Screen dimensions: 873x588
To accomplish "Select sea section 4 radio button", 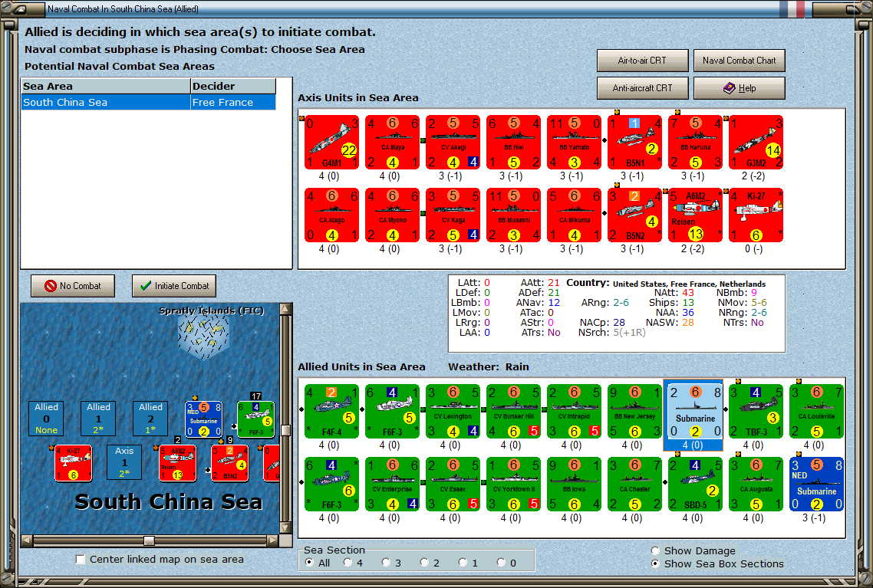I will click(348, 563).
